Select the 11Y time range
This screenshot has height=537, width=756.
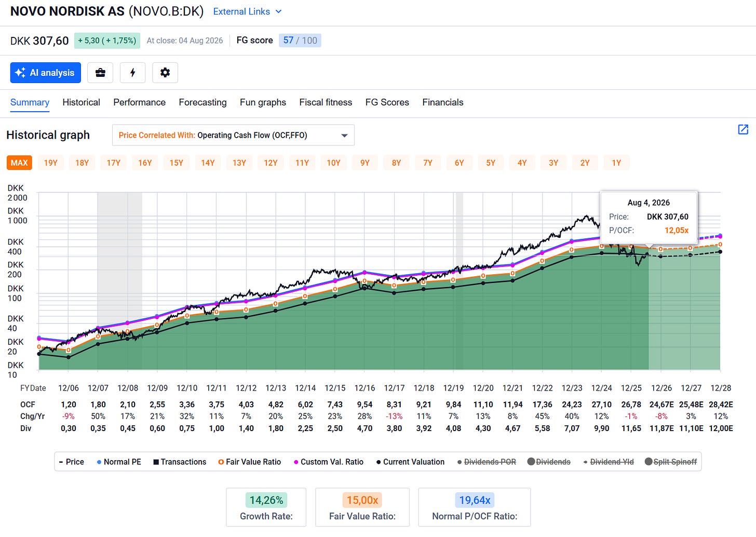tap(302, 163)
